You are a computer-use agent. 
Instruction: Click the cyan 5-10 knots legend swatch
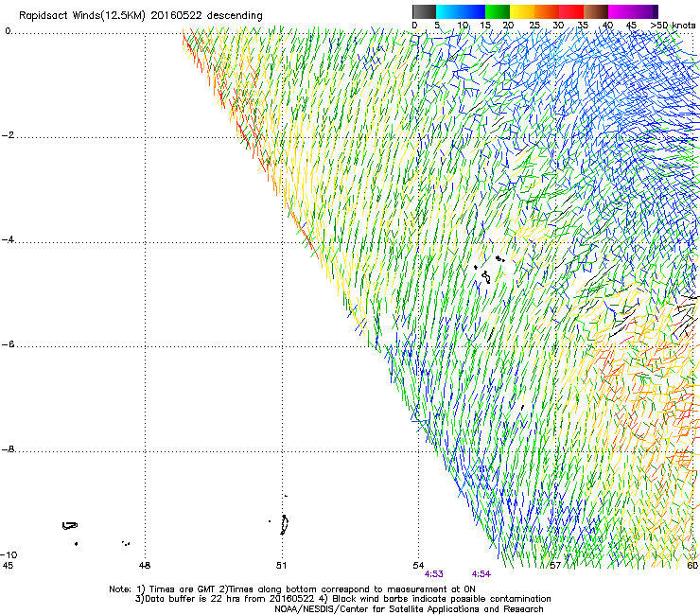coord(448,11)
